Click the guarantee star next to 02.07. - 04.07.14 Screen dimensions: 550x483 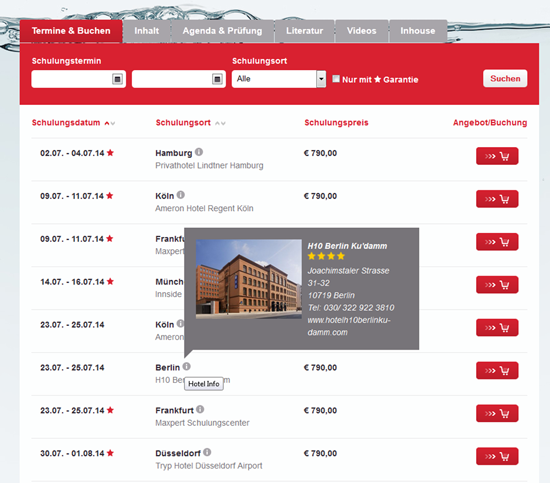110,153
